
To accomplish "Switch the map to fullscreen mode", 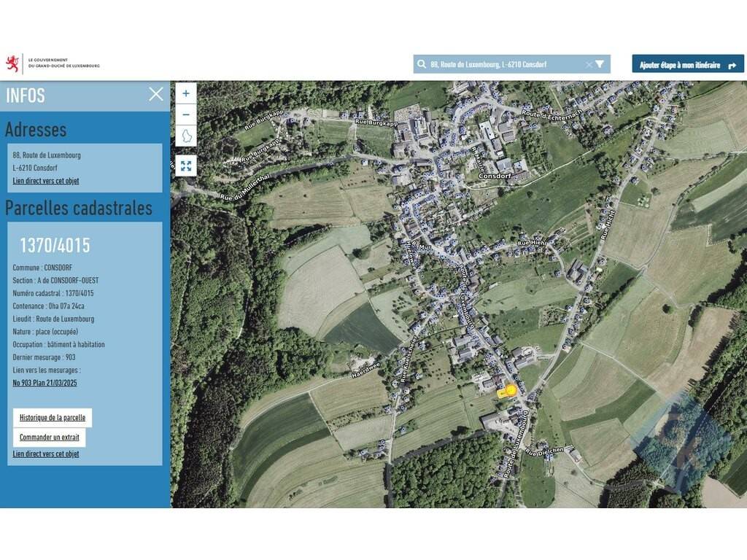I will point(186,166).
